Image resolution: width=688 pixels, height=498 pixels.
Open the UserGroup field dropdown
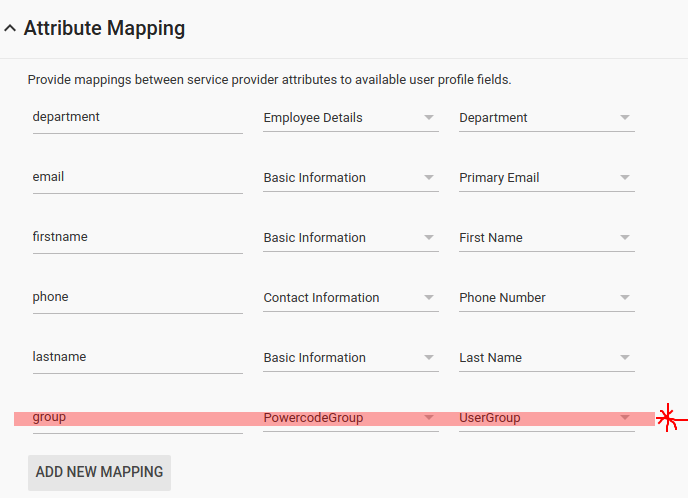(x=547, y=418)
